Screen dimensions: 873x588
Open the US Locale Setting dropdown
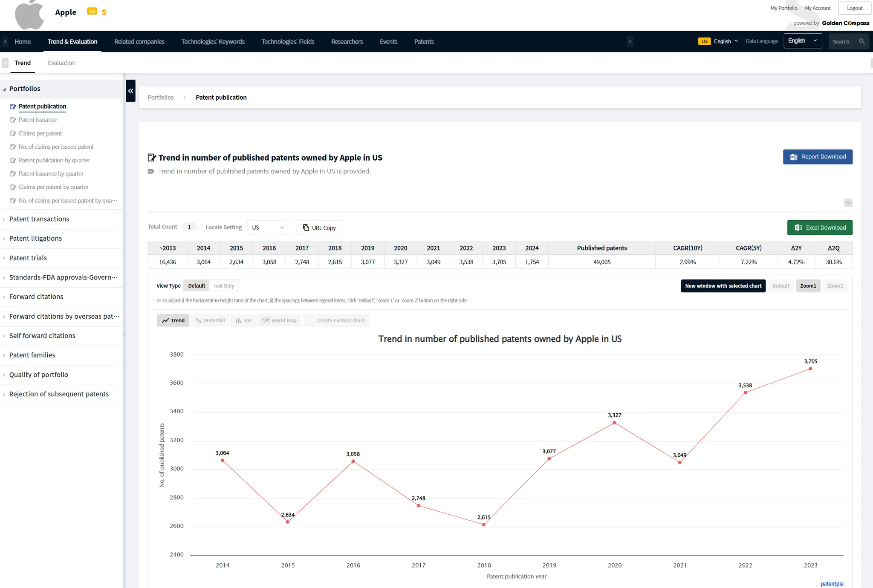click(x=268, y=228)
